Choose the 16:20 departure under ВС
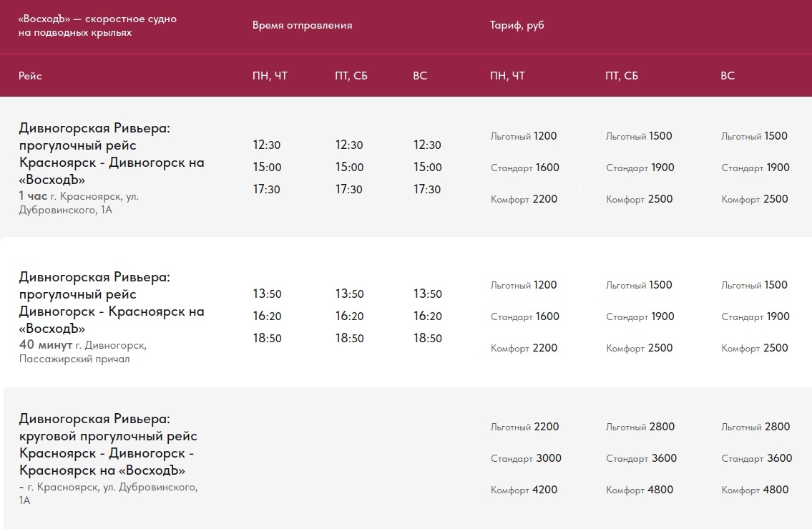The height and width of the screenshot is (532, 812). [428, 316]
